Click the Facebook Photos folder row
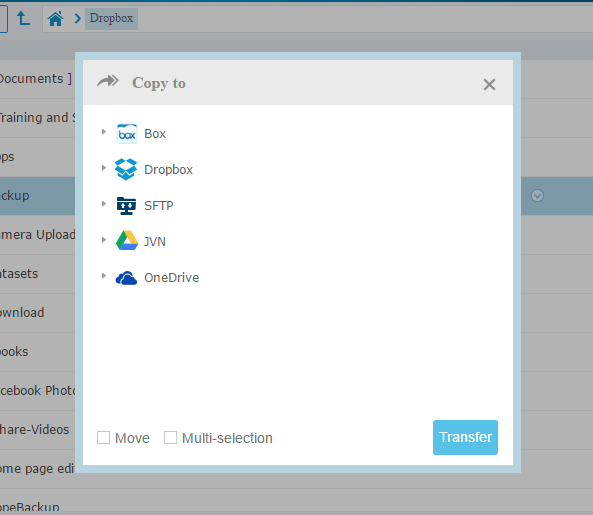This screenshot has width=593, height=515. coord(37,391)
